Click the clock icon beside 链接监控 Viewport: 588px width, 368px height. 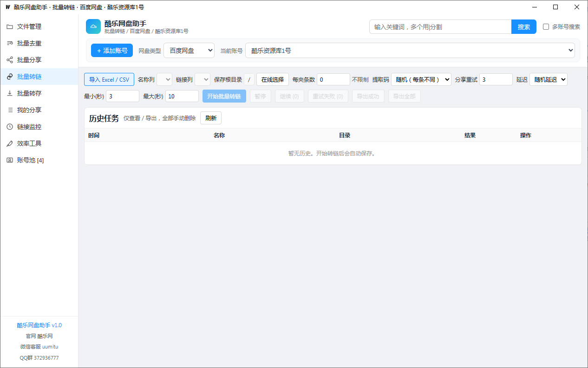coord(10,127)
